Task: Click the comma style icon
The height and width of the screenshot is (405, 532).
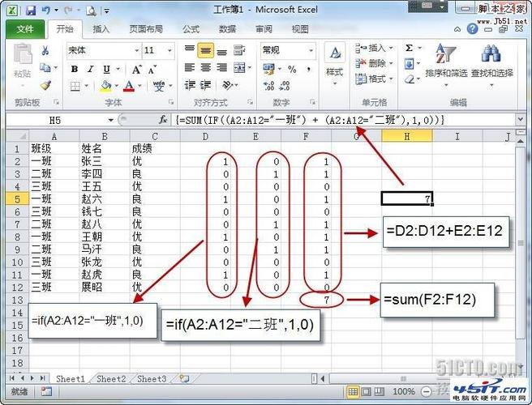Action: coord(308,69)
